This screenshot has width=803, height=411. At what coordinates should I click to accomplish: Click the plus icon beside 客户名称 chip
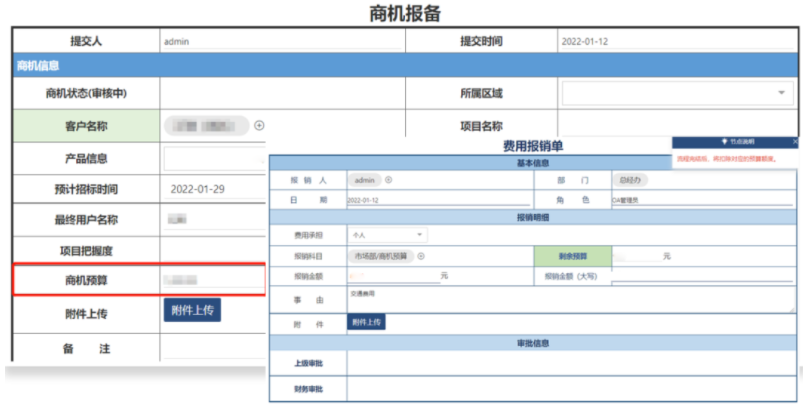(260, 125)
